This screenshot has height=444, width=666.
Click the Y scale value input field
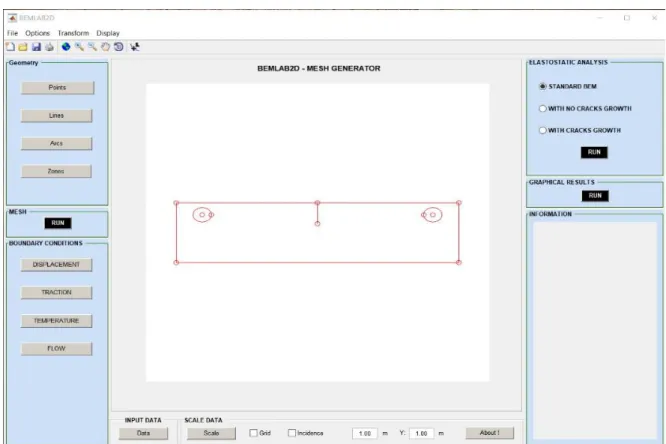click(421, 433)
